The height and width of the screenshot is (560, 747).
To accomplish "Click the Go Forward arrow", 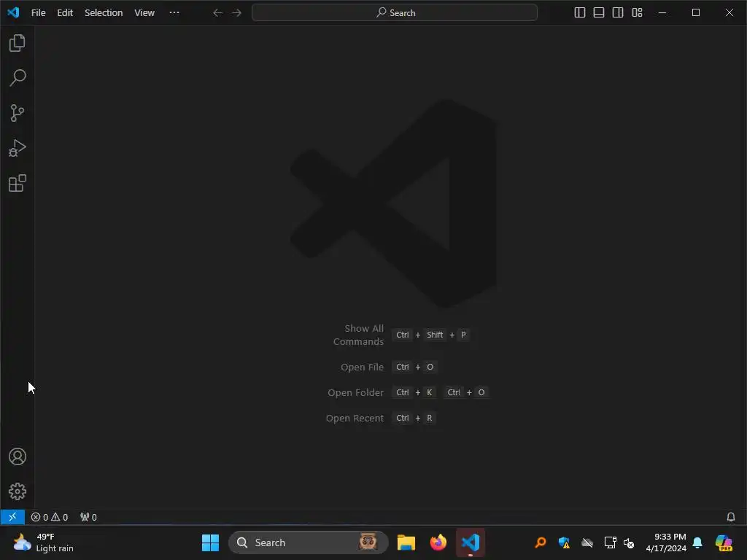I will coord(236,13).
